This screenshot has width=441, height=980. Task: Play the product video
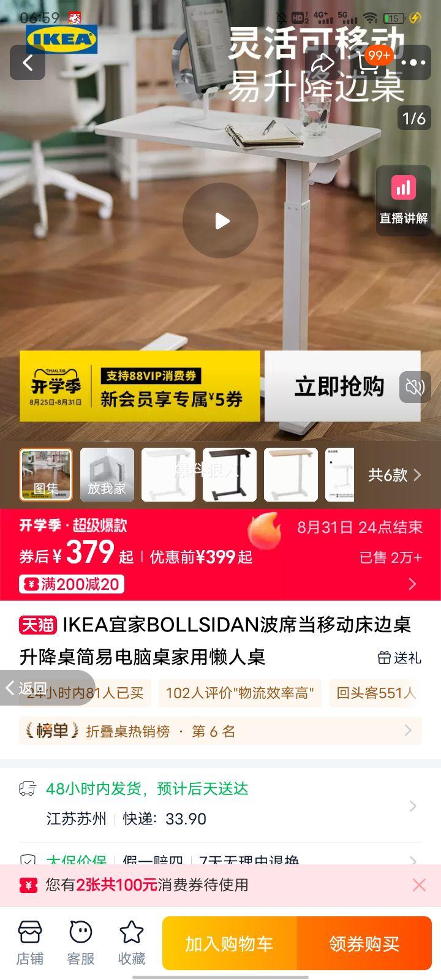(221, 221)
